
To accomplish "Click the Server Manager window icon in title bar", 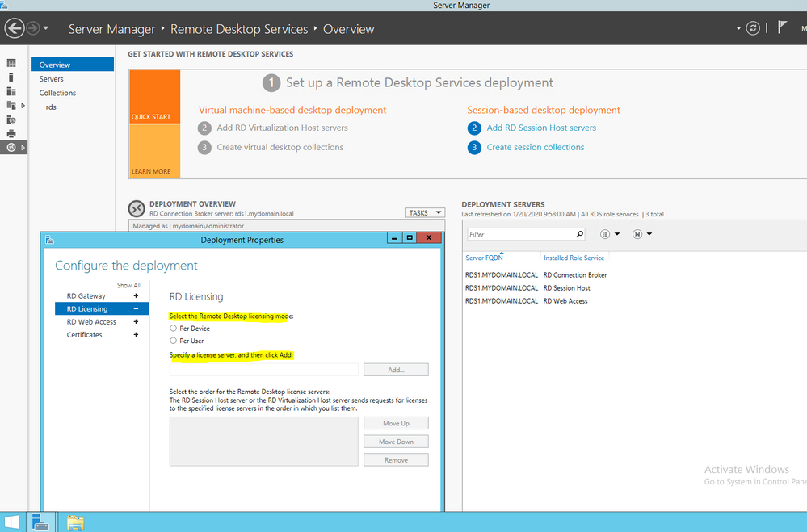I will [x=3, y=5].
